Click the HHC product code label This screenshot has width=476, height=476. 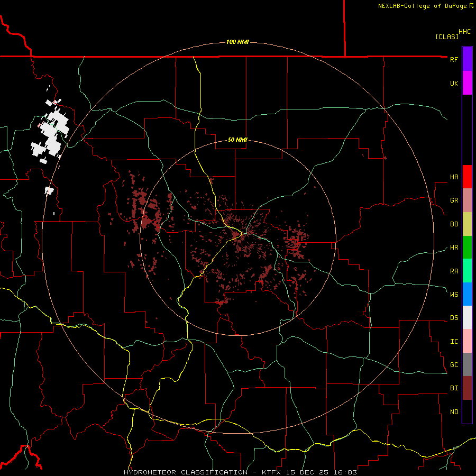[x=464, y=32]
